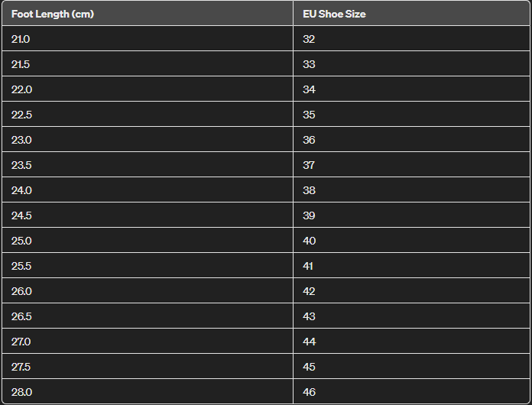Click the EU Shoe Size column header

(x=334, y=14)
